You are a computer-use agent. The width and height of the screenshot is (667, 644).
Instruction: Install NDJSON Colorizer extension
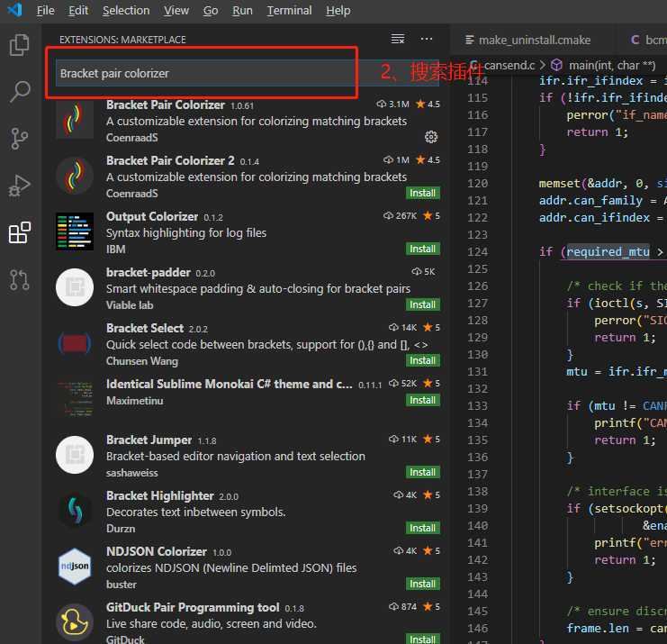422,584
